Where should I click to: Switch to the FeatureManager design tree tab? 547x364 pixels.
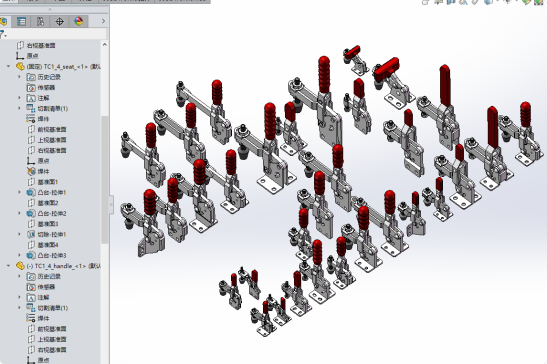click(4, 22)
